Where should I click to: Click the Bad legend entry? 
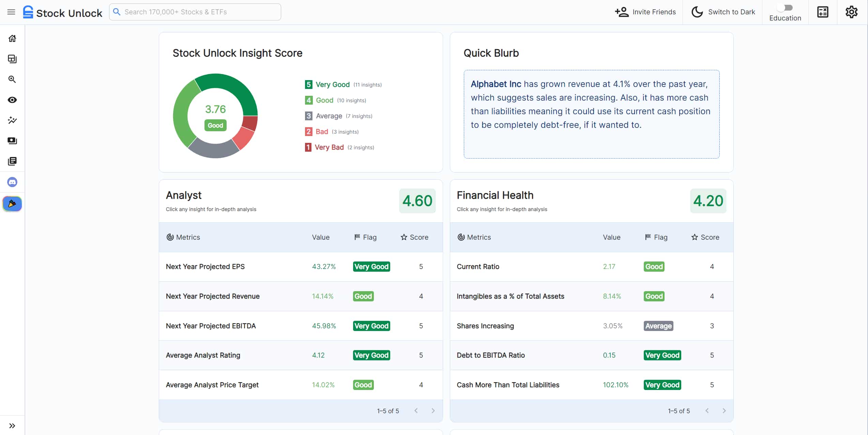coord(332,132)
